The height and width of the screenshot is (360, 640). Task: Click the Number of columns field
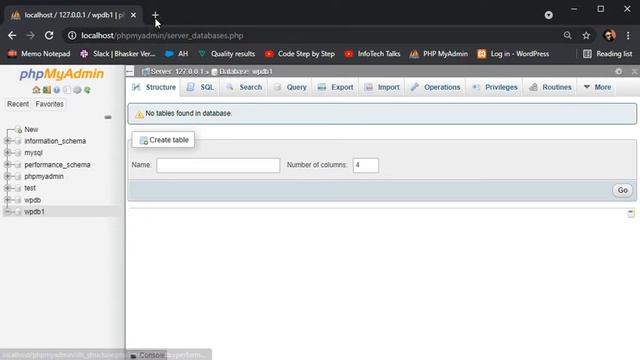pyautogui.click(x=366, y=165)
